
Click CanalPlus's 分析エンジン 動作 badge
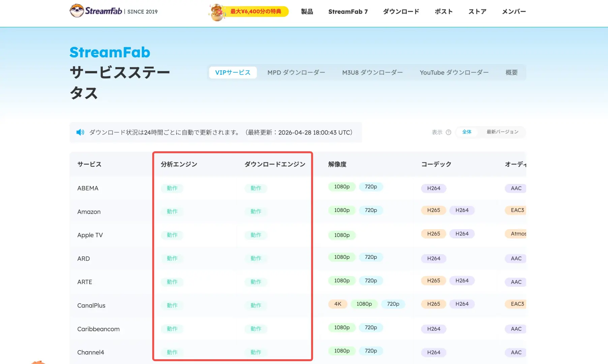pos(172,305)
